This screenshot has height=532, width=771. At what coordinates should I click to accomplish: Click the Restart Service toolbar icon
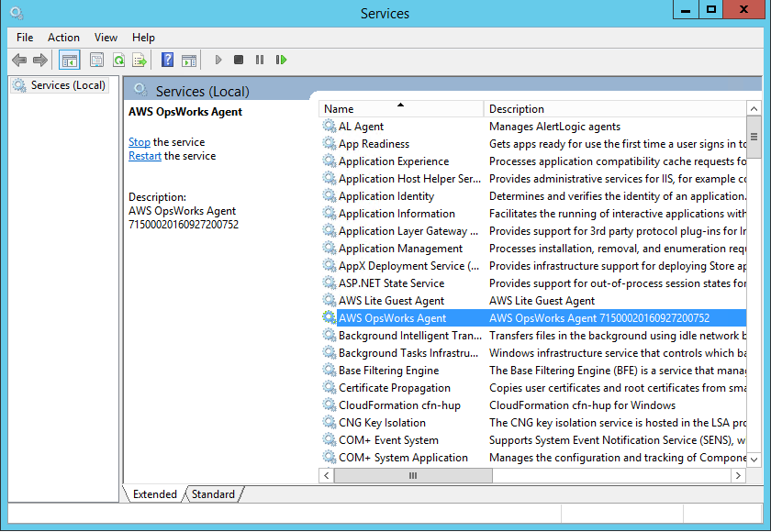(281, 60)
